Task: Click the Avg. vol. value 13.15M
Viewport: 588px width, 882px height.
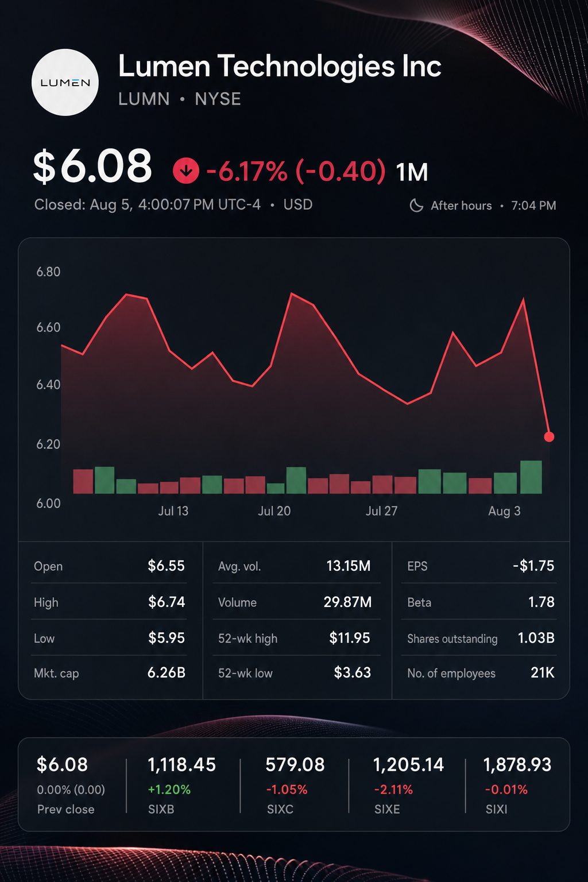Action: coord(349,566)
